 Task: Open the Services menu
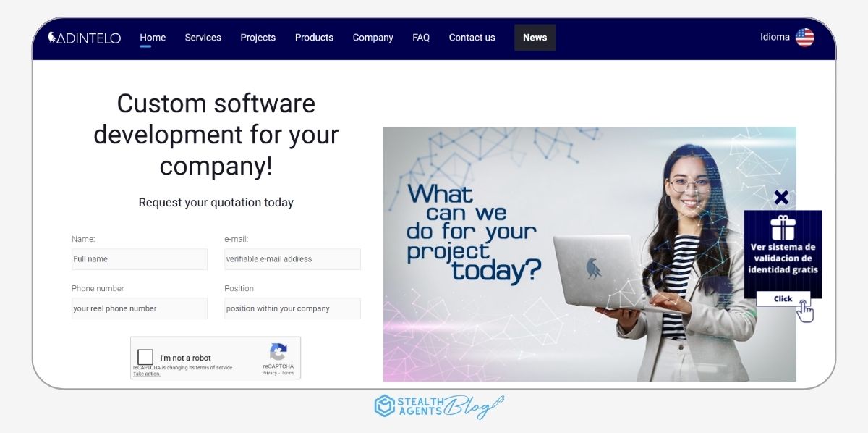click(203, 38)
